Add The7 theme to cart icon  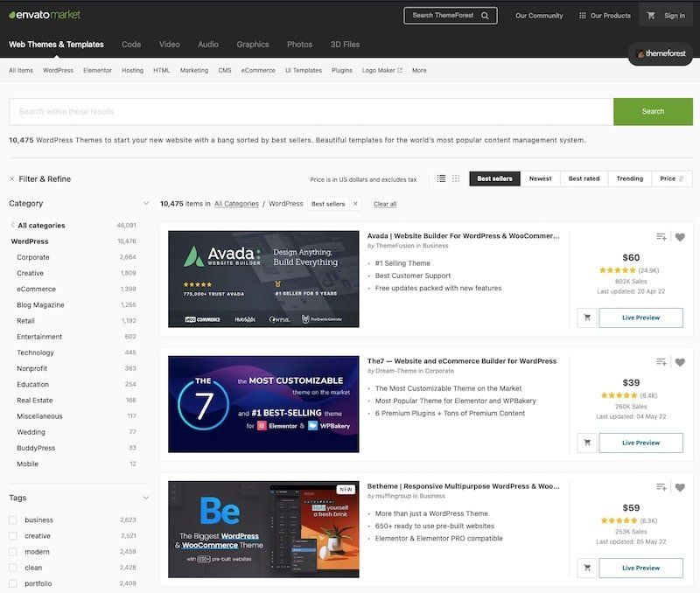point(587,443)
